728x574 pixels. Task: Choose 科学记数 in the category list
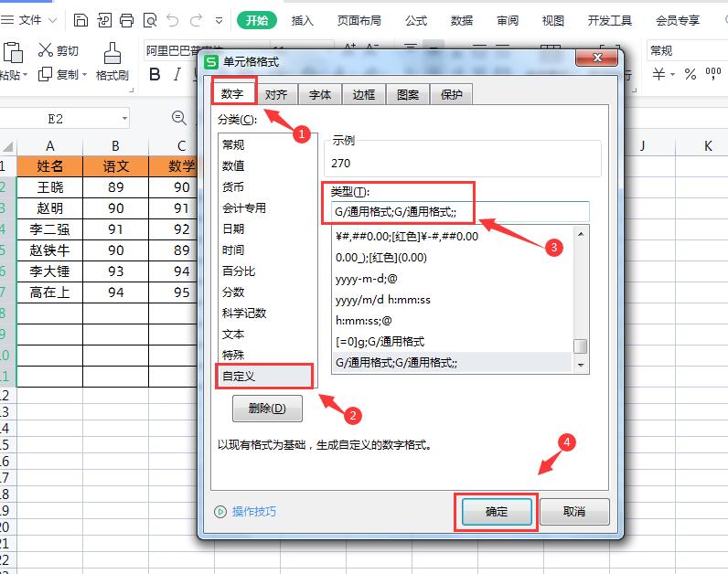point(267,314)
